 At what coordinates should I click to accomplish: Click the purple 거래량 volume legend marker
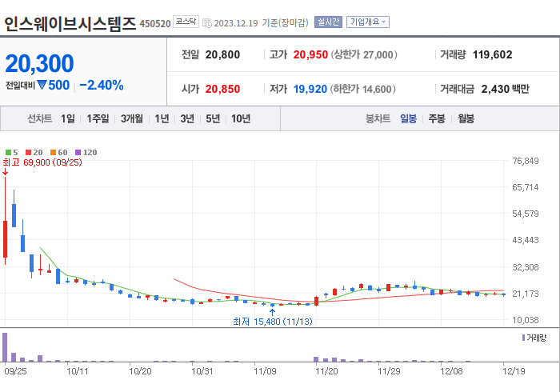tap(523, 338)
